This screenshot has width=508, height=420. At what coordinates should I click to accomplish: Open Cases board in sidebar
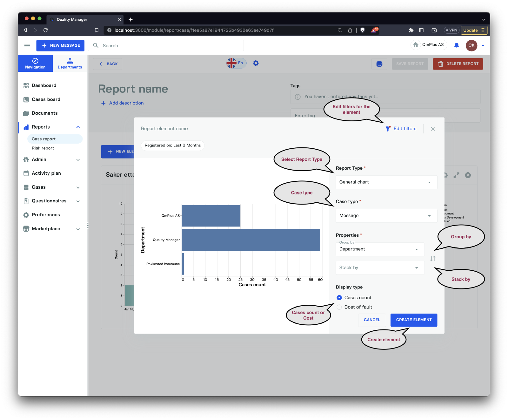[x=46, y=99]
